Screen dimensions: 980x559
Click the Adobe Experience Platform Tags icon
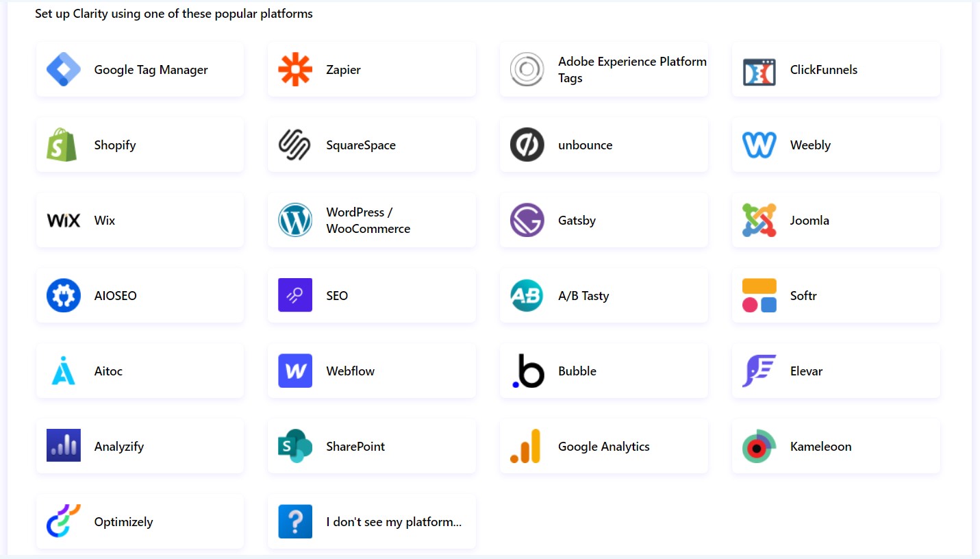pyautogui.click(x=527, y=69)
